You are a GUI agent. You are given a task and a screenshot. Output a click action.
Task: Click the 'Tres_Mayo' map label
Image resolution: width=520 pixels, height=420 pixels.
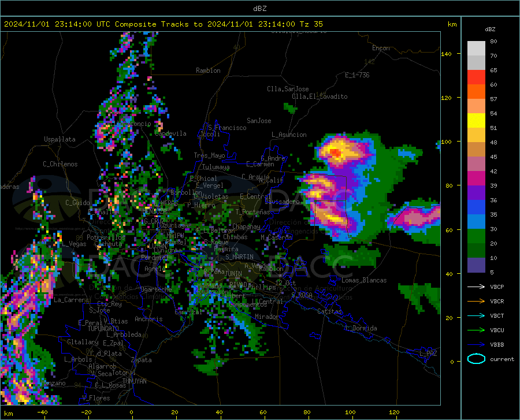coord(209,155)
